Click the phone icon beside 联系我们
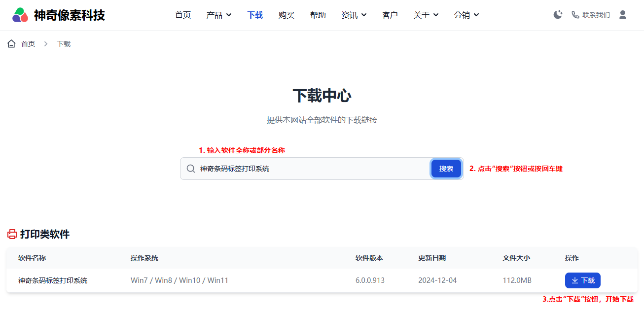The image size is (644, 311). [575, 15]
